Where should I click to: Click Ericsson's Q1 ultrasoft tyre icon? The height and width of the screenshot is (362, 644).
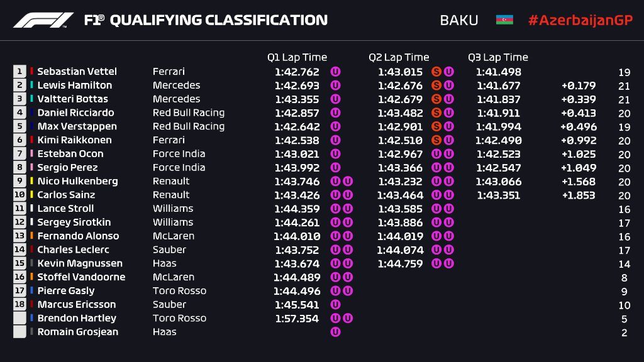(335, 305)
